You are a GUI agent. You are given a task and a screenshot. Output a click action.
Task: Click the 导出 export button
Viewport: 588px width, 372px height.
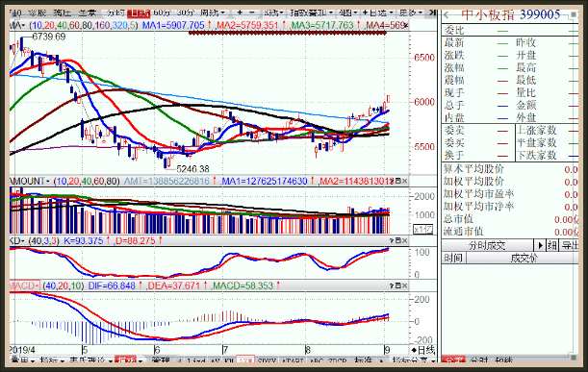[x=570, y=246]
